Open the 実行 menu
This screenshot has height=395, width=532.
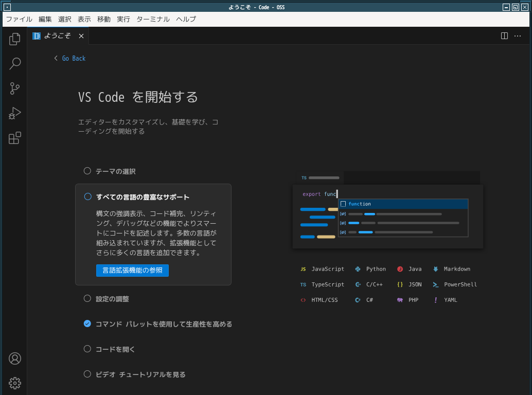pyautogui.click(x=123, y=20)
